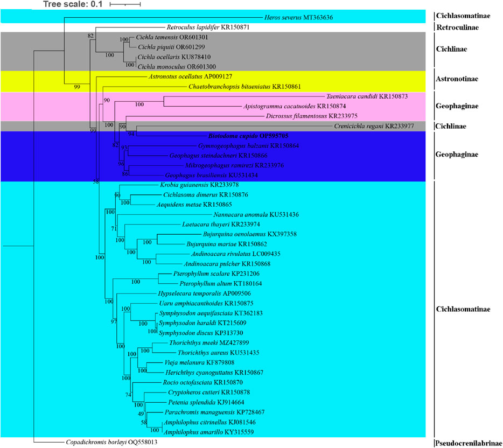Click Cichlasomatinae label beside large cyan clade
This screenshot has height=448, width=503.
[463, 309]
